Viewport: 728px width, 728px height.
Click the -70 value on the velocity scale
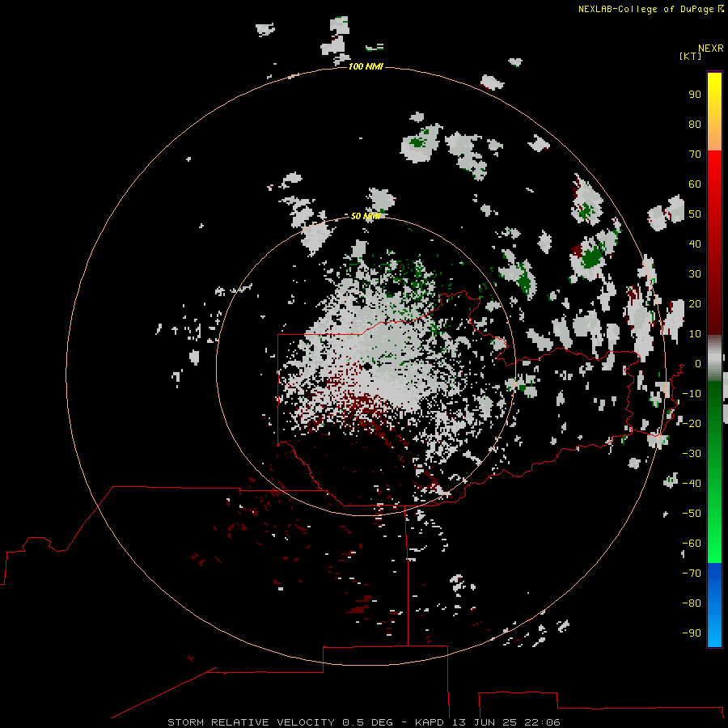click(692, 574)
